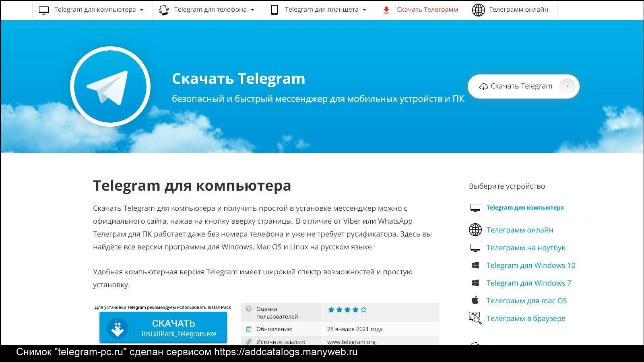Click the Выберите устройство sidebar title
The height and width of the screenshot is (362, 644).
click(507, 186)
